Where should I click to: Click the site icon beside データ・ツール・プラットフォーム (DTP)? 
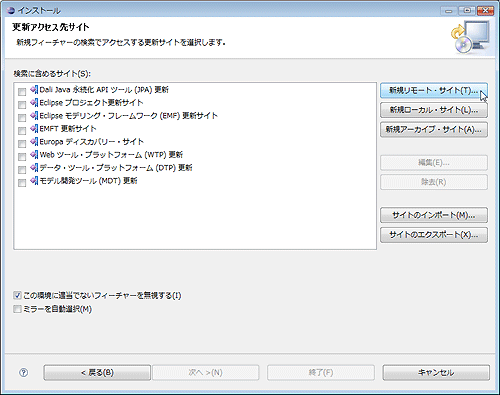click(34, 168)
